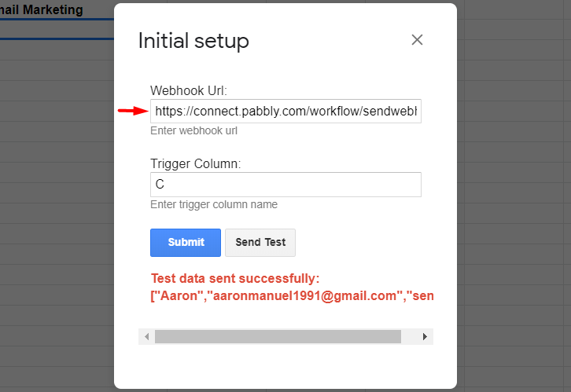Click the Initial setup heading
Image resolution: width=571 pixels, height=392 pixels.
pyautogui.click(x=193, y=41)
